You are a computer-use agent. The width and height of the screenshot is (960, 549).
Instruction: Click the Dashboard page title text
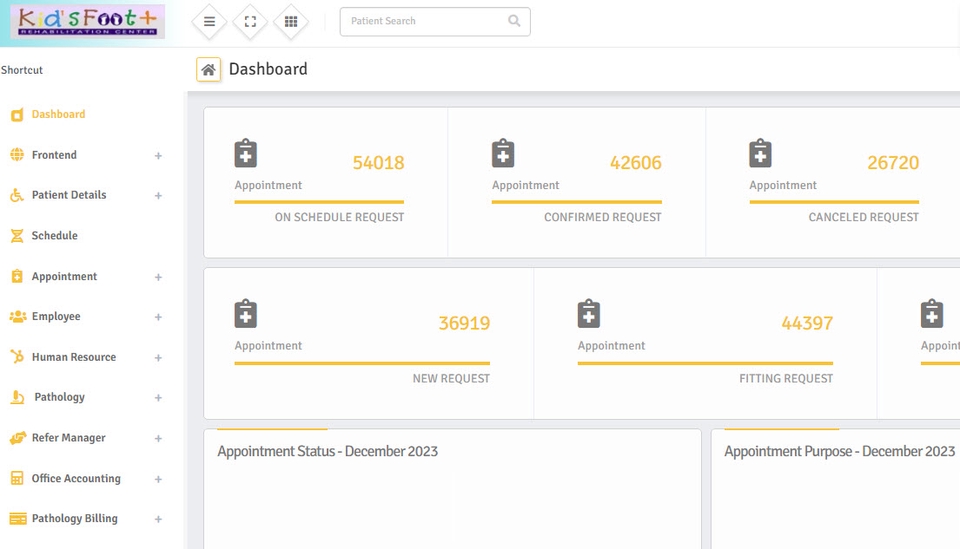(x=268, y=69)
